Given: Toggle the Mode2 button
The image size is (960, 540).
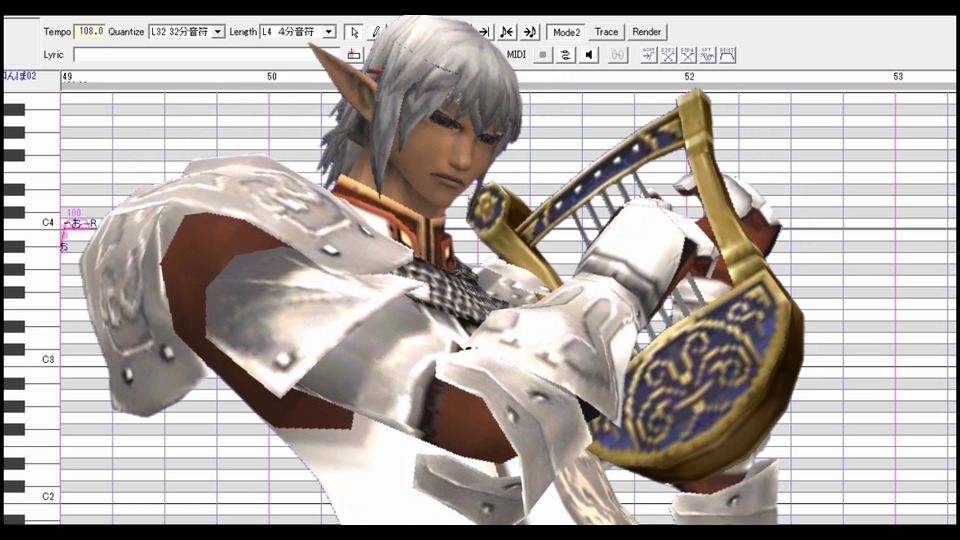Looking at the screenshot, I should point(566,32).
